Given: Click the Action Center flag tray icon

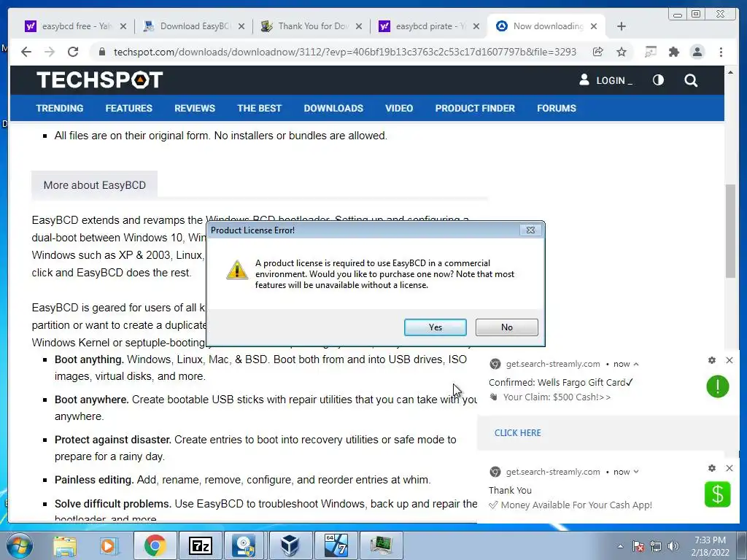Looking at the screenshot, I should (638, 546).
